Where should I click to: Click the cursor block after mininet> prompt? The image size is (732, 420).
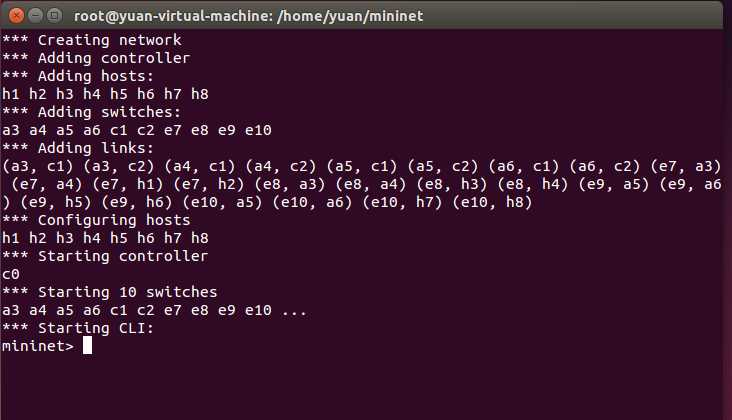[87, 346]
